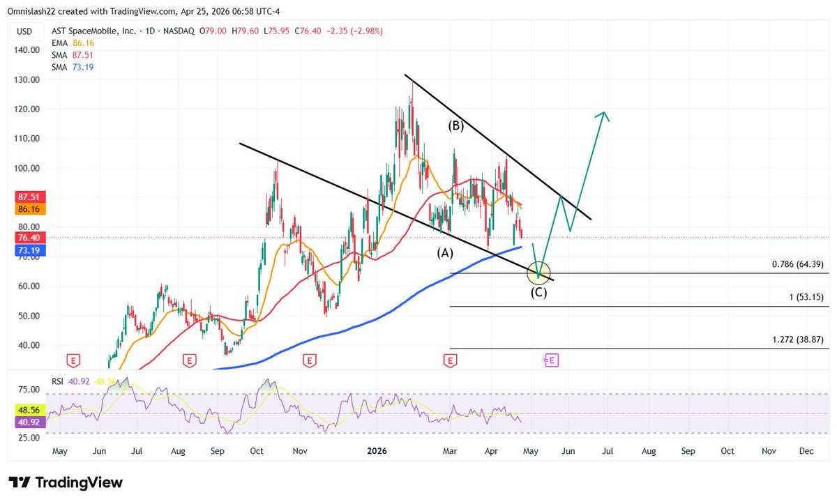Click the AST SpaceMobile, Inc. symbol title
This screenshot has width=837, height=504.
(95, 31)
